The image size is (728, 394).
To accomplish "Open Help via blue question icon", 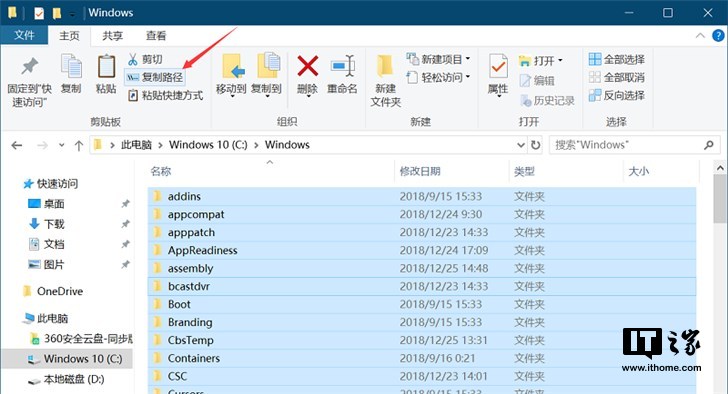I will [x=718, y=36].
